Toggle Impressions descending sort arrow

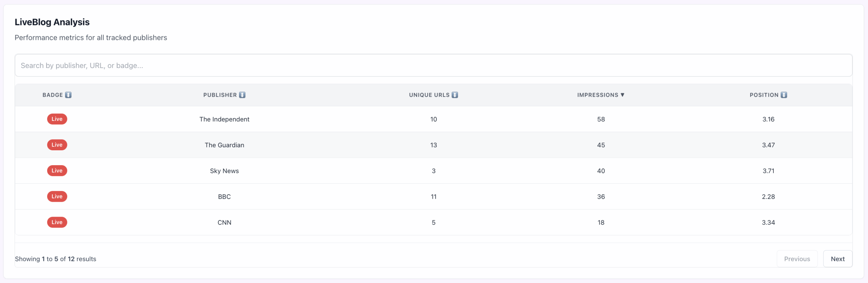pos(623,95)
